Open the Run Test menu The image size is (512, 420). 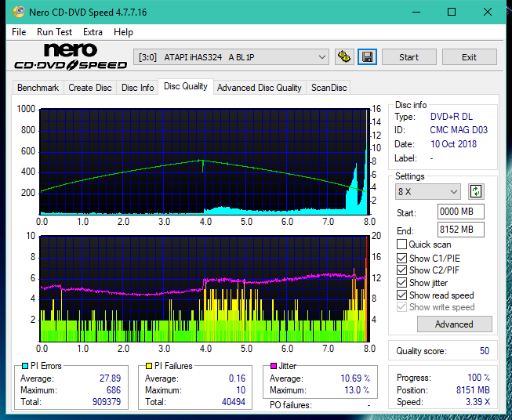click(55, 32)
